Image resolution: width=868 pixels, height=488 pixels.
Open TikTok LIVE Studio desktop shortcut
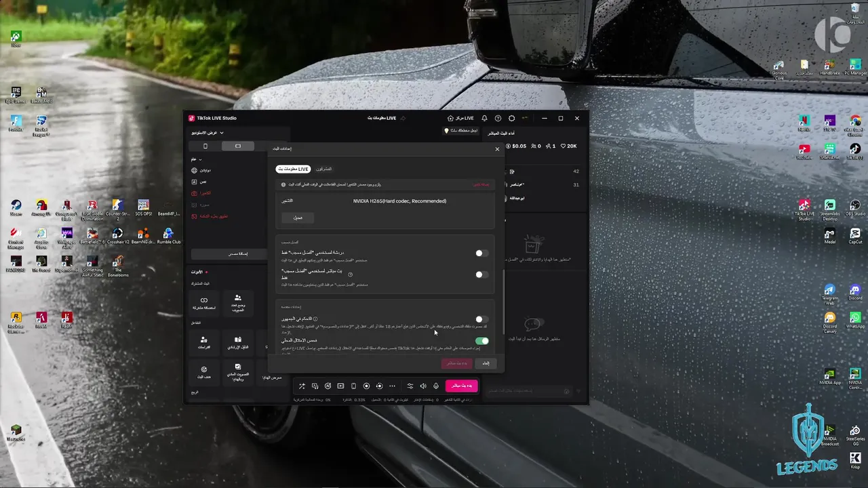[804, 209]
